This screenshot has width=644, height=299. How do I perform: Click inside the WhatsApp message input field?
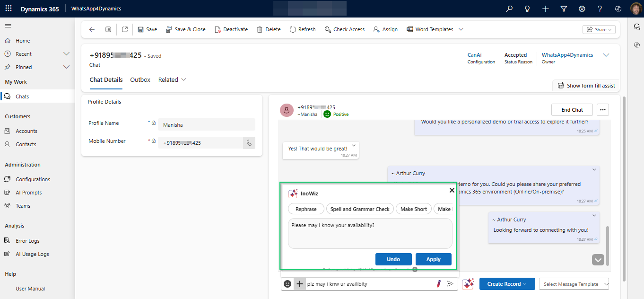pyautogui.click(x=374, y=283)
